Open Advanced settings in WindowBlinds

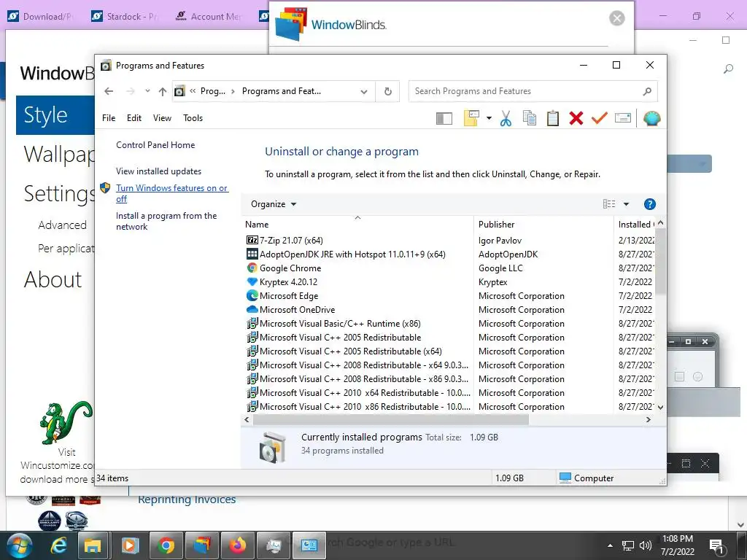click(63, 225)
